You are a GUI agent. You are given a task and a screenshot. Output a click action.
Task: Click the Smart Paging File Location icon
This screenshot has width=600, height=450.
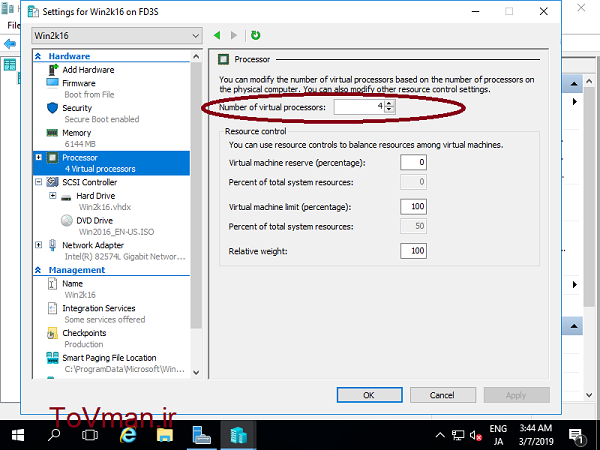tap(52, 358)
